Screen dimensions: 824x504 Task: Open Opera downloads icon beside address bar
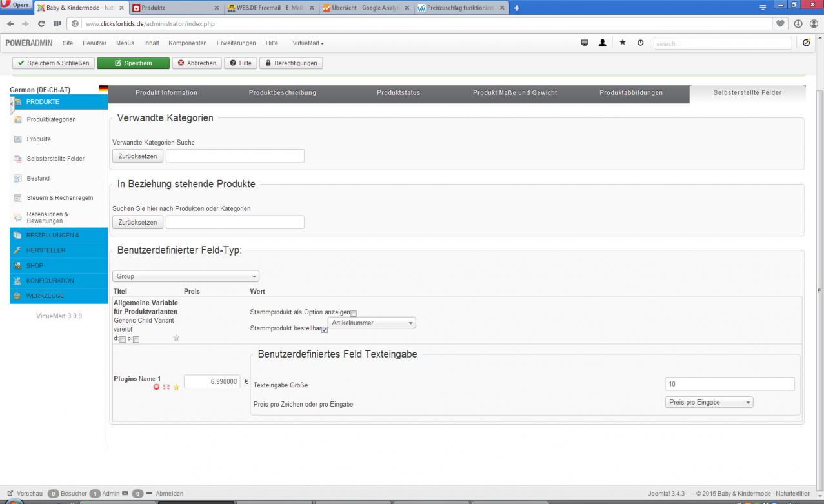[x=799, y=24]
